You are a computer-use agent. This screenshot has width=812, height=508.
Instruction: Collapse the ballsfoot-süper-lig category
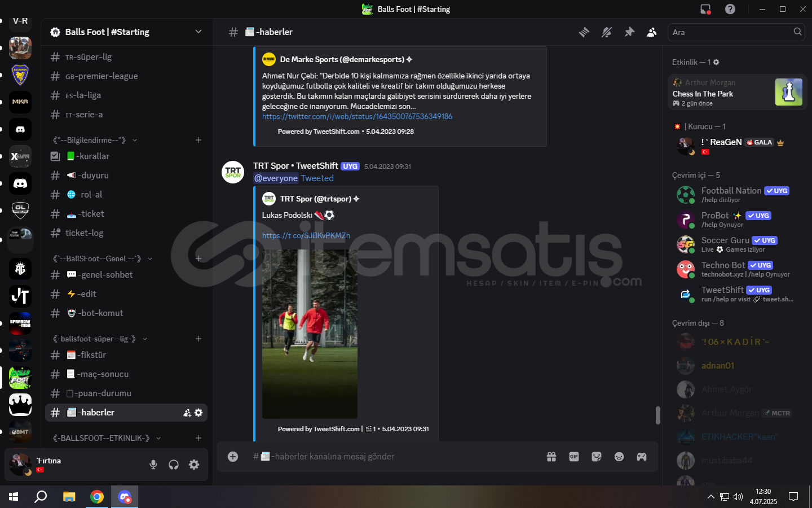[99, 339]
